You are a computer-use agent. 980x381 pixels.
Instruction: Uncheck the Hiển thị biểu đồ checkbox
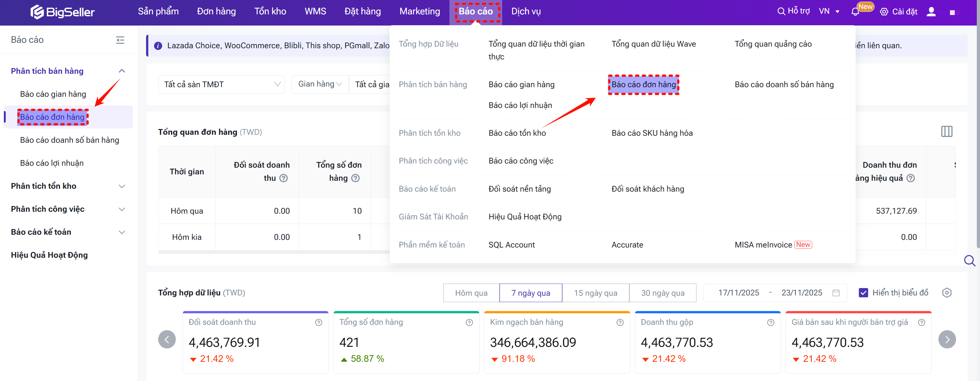tap(863, 293)
